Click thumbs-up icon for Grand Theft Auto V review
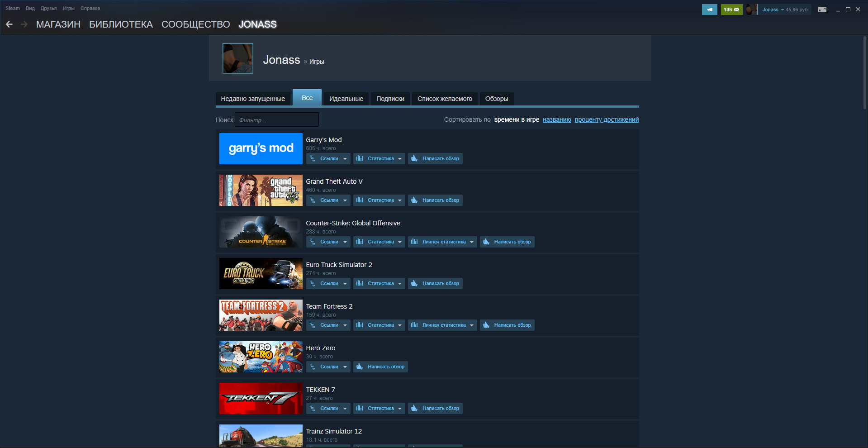This screenshot has height=448, width=868. point(414,200)
